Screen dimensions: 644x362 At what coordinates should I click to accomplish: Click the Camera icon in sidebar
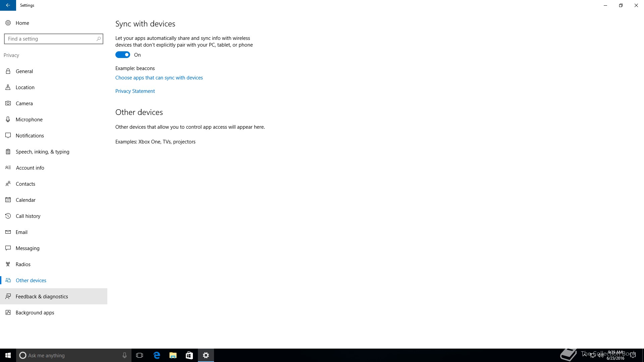click(x=8, y=103)
